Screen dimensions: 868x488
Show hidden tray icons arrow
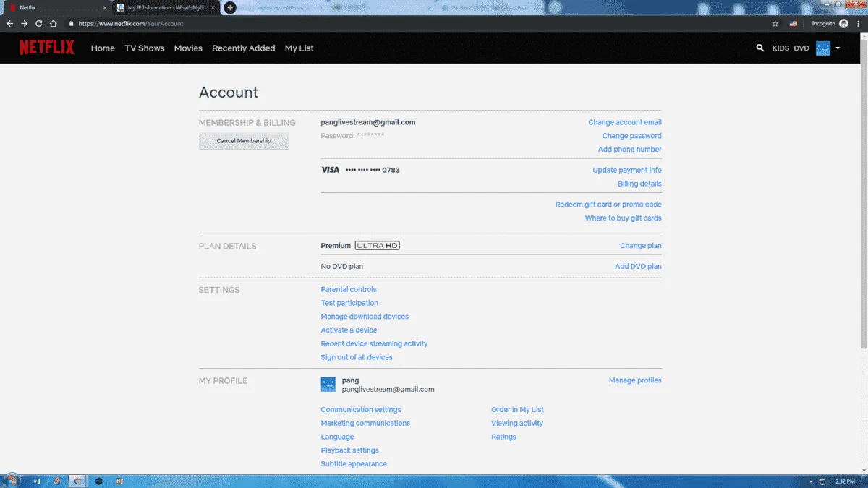(x=812, y=481)
